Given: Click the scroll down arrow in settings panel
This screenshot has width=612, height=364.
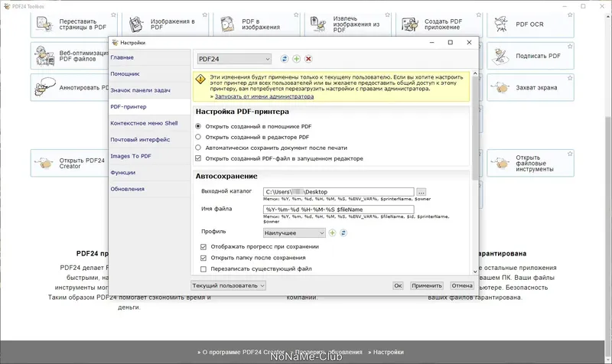Looking at the screenshot, I should [475, 271].
